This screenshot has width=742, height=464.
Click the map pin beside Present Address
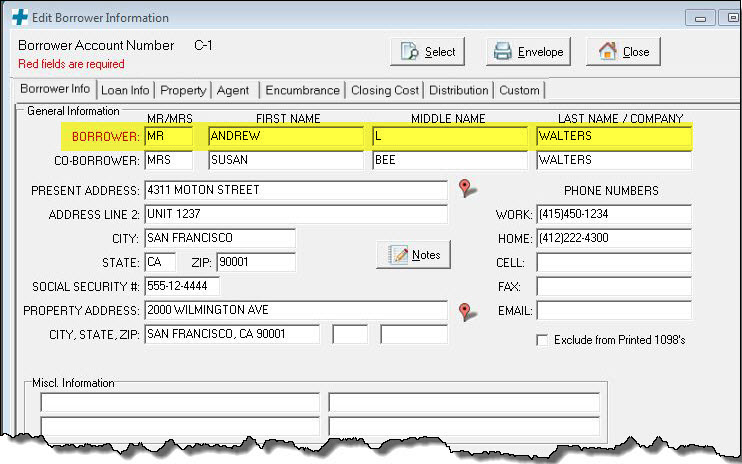[464, 188]
